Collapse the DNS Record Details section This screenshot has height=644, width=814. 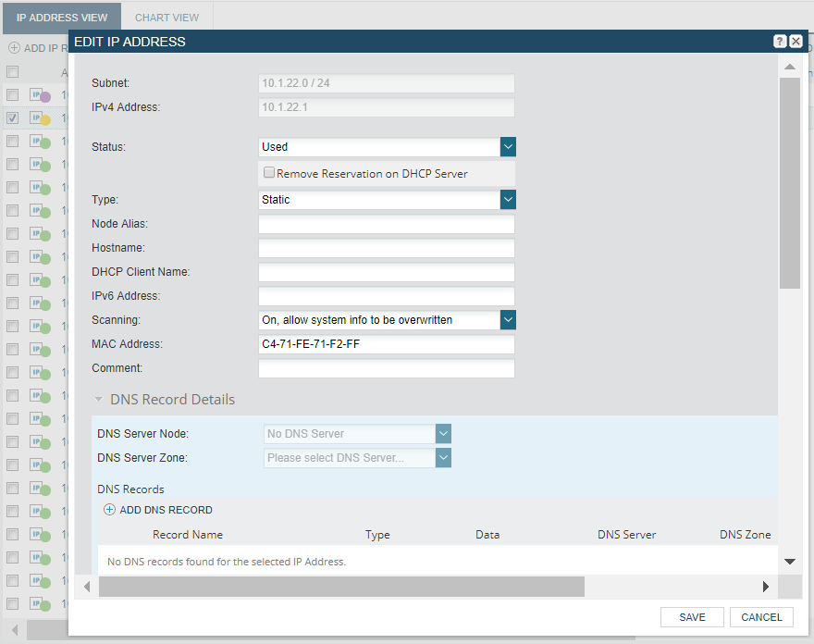point(98,400)
